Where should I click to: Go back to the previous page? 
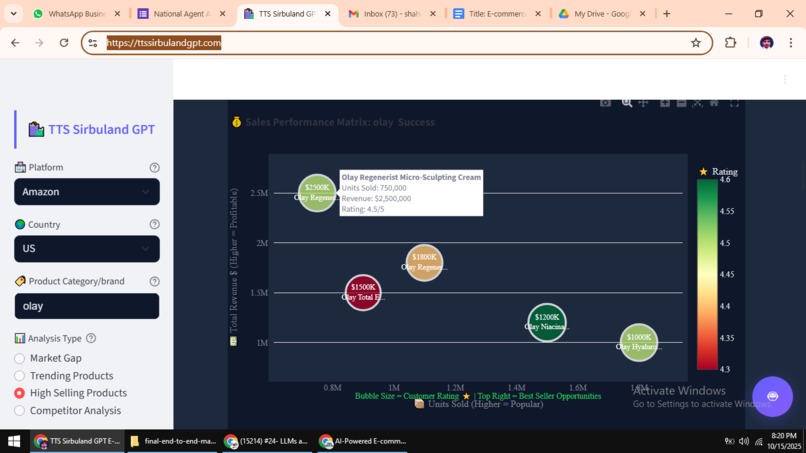click(15, 43)
